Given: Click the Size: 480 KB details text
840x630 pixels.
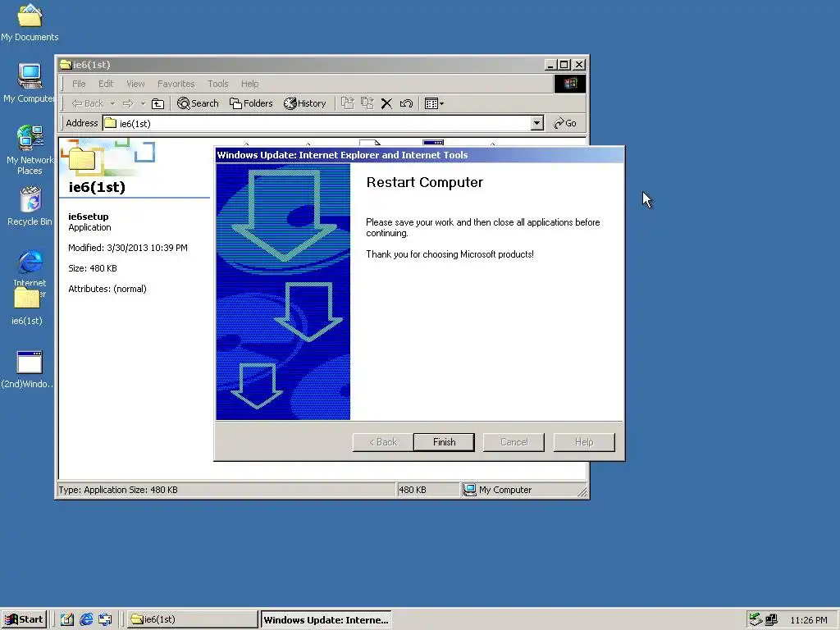Looking at the screenshot, I should [92, 268].
